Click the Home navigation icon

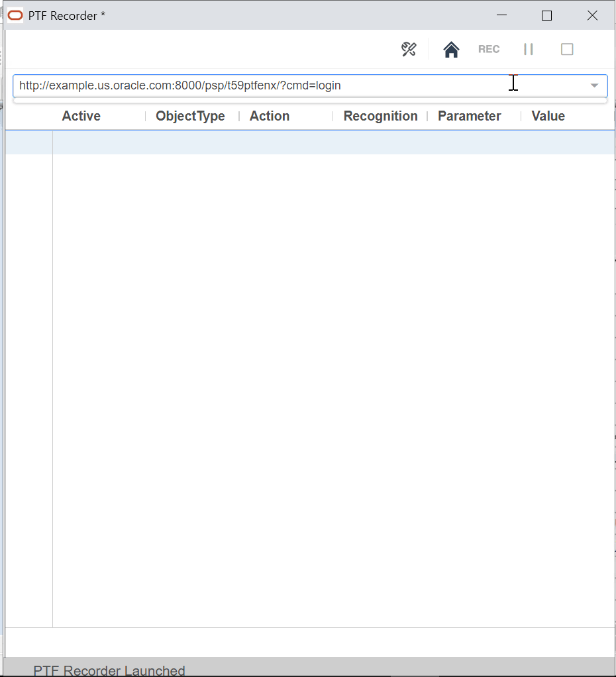click(x=451, y=49)
